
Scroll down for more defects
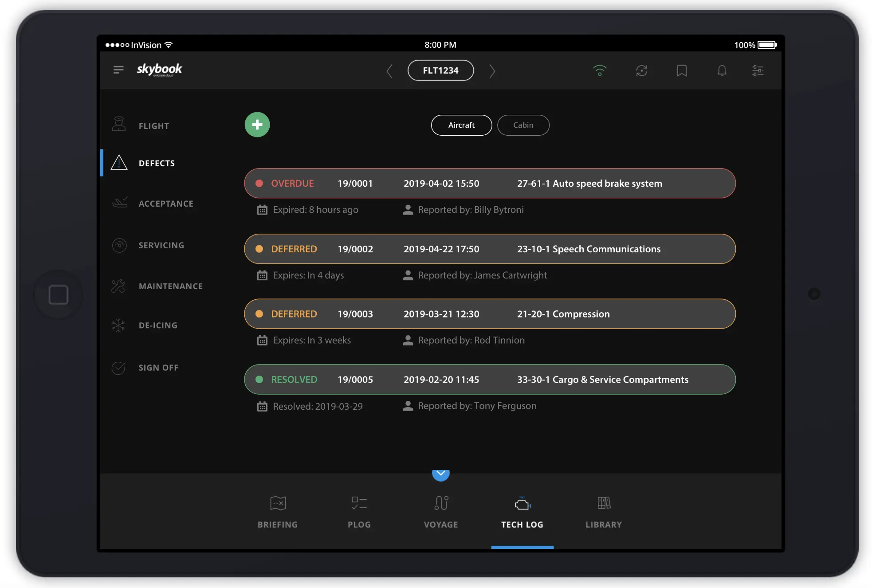(x=441, y=474)
